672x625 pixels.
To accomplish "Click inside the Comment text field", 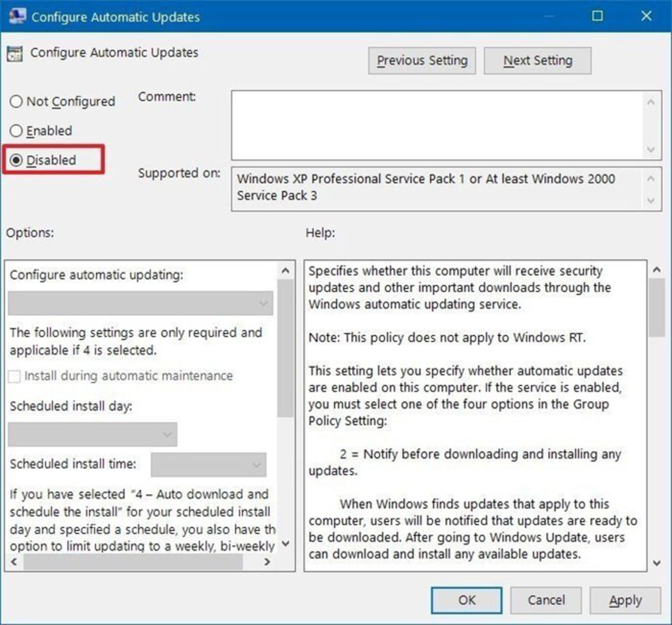I will pos(437,125).
